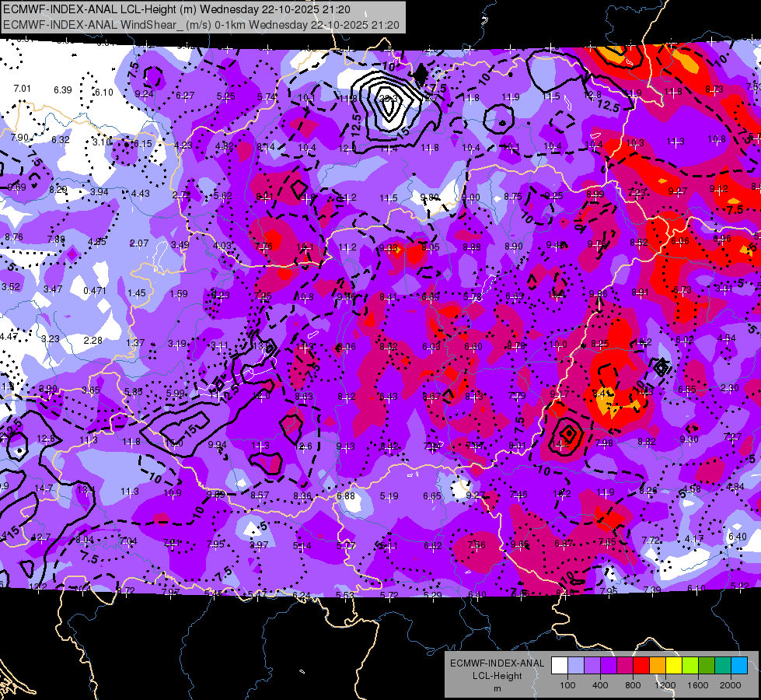Click the 14.7 wind shear value
This screenshot has width=761, height=700.
tap(44, 488)
